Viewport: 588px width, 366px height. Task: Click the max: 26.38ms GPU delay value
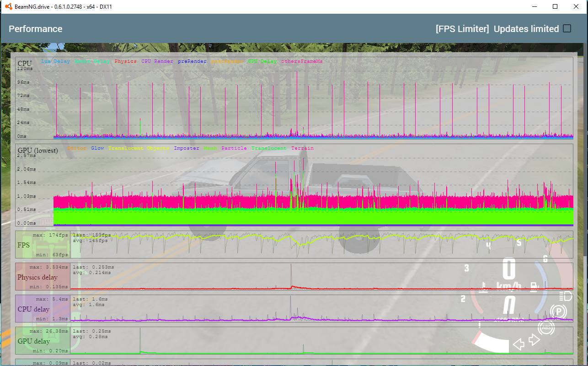[49, 331]
